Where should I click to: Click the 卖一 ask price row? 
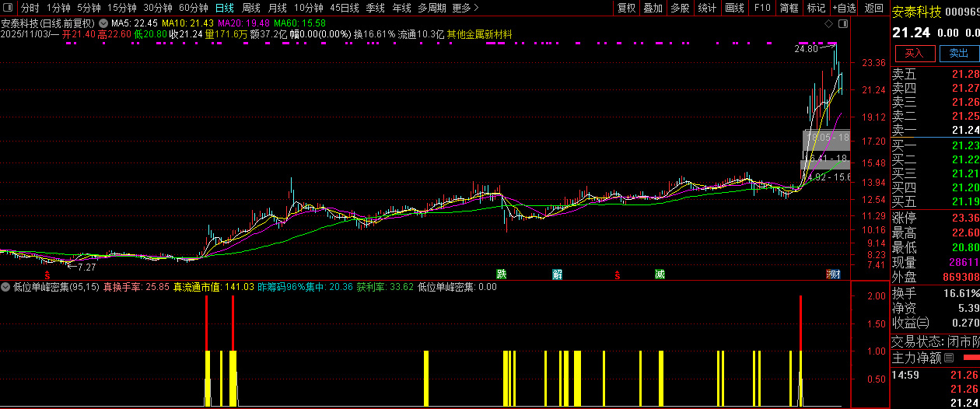[936, 130]
